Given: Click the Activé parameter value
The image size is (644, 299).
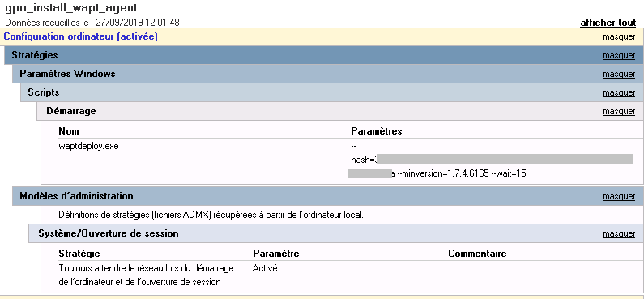Looking at the screenshot, I should [265, 268].
